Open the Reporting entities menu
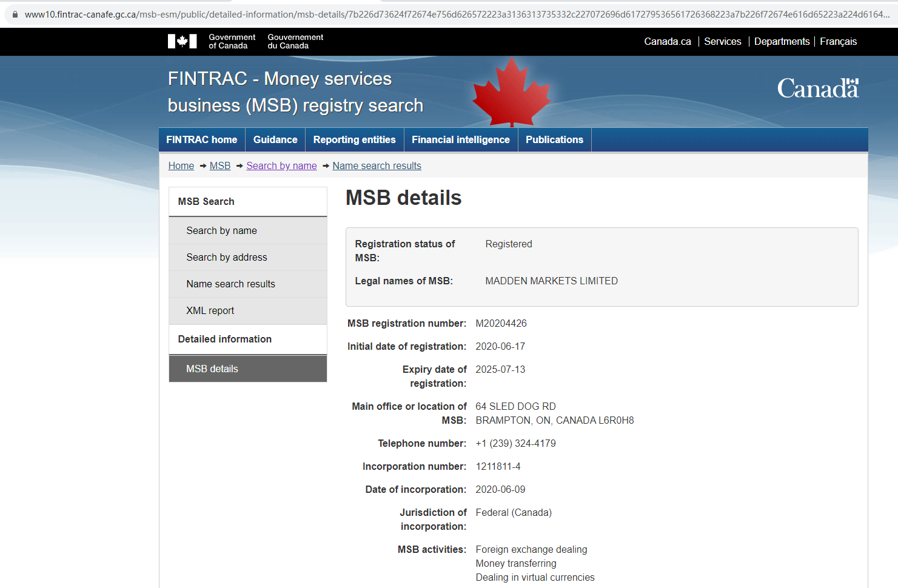Screen dimensions: 898x588 [x=354, y=139]
